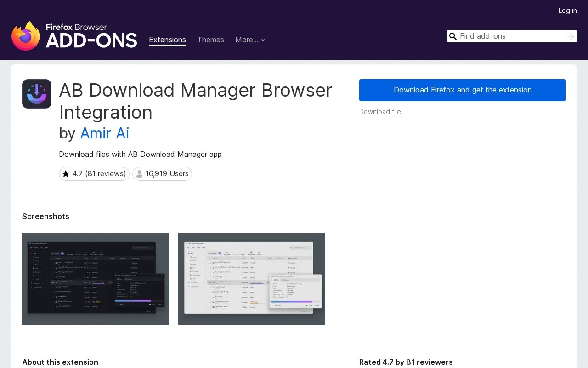
Task: Click Download files with AB Download Manager app text
Action: click(x=141, y=155)
